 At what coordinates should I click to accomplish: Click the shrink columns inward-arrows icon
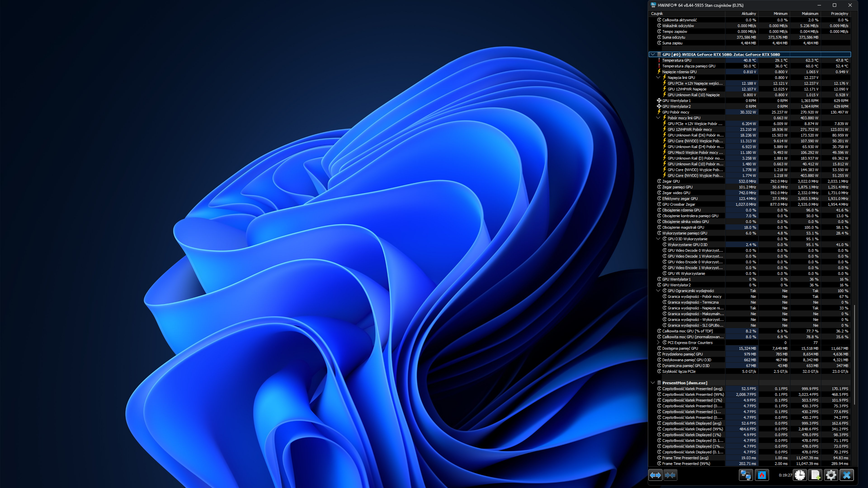click(x=670, y=475)
